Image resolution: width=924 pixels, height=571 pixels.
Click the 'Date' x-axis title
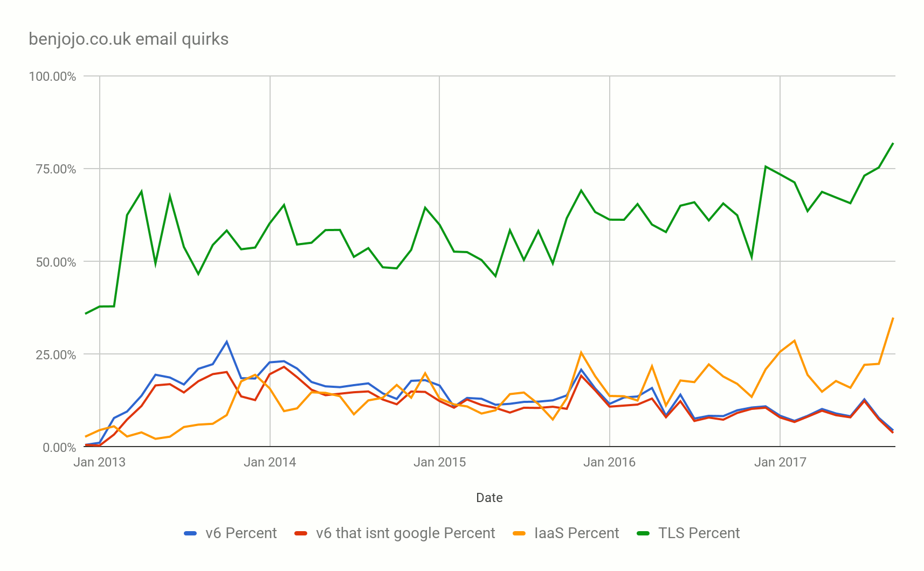point(489,498)
